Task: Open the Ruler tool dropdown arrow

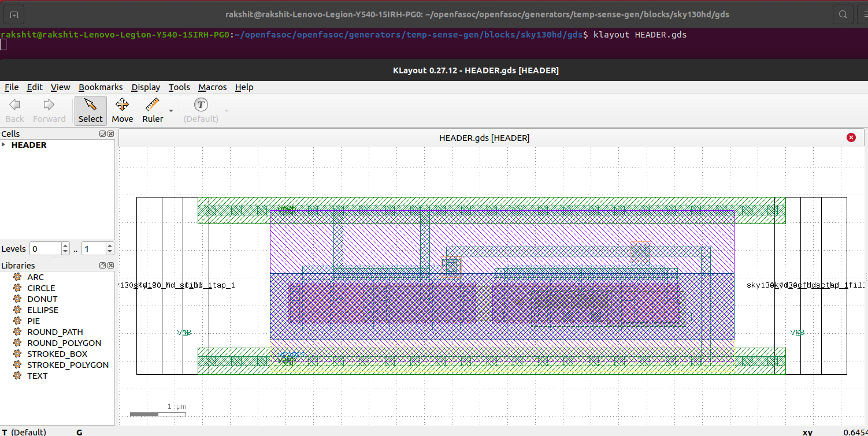Action: [x=171, y=110]
